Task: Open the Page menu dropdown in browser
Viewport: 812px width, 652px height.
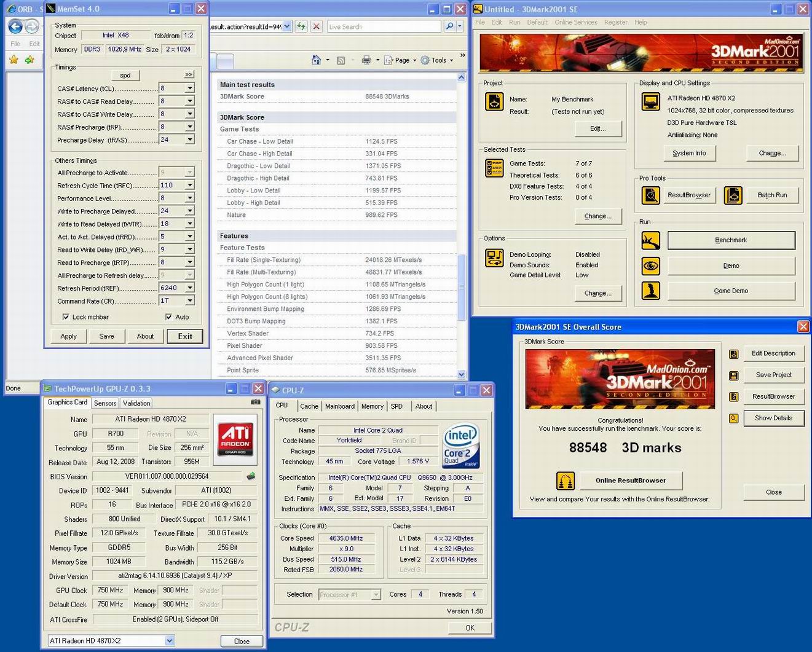Action: tap(400, 60)
